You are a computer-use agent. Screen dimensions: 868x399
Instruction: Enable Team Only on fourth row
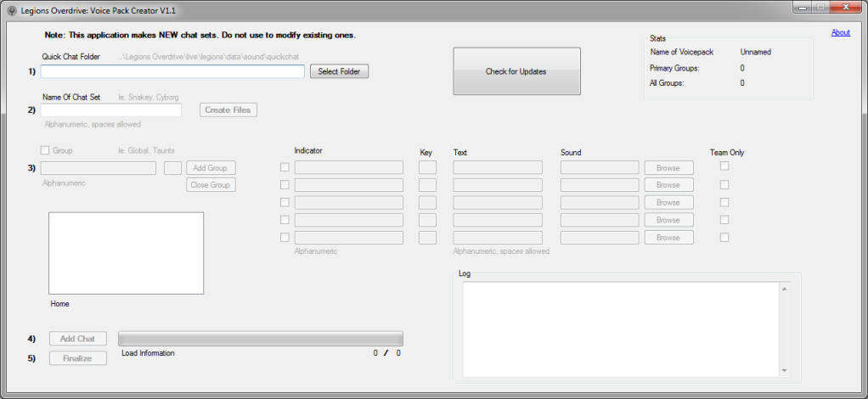pos(724,220)
